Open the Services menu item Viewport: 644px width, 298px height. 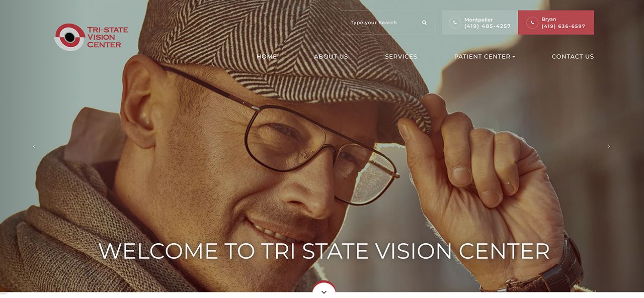click(x=401, y=57)
